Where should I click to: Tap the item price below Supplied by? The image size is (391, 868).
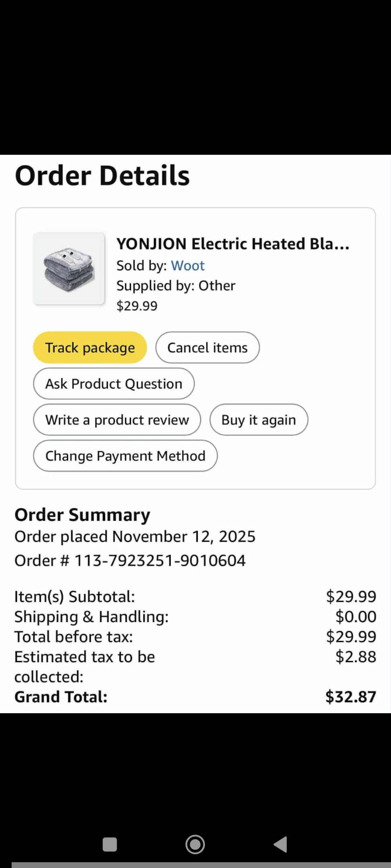137,306
